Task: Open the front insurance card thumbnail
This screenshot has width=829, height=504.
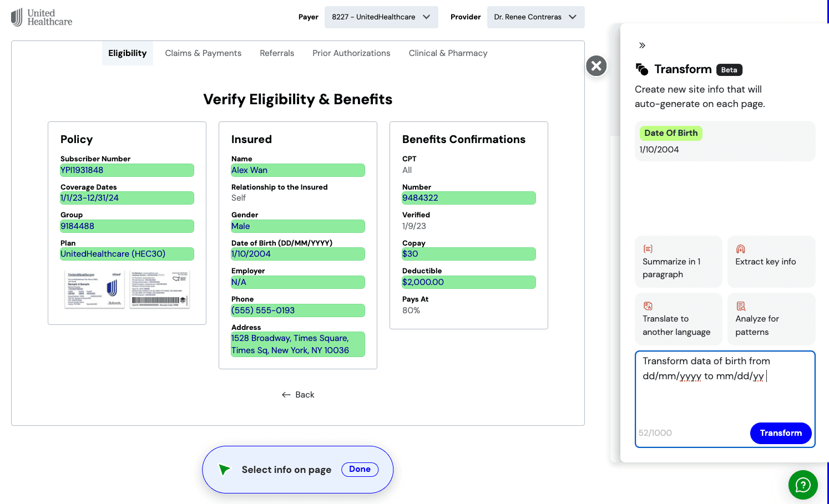Action: click(x=94, y=289)
